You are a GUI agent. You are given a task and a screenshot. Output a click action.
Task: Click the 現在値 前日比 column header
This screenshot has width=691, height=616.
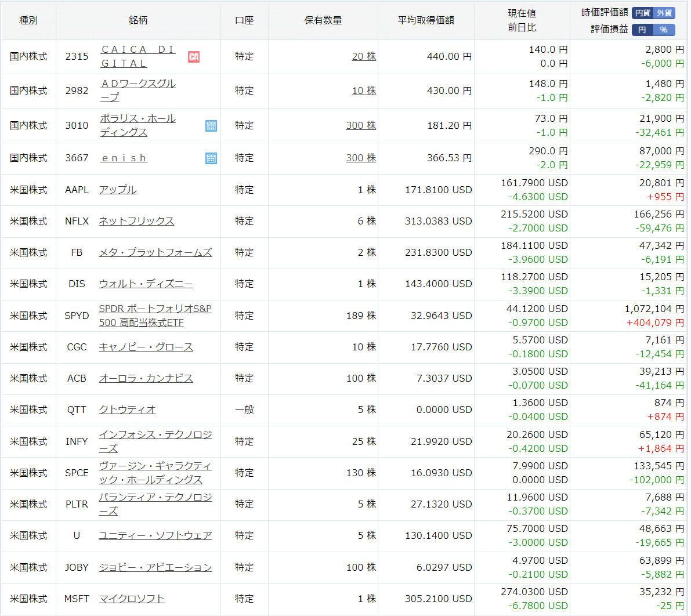click(x=522, y=20)
